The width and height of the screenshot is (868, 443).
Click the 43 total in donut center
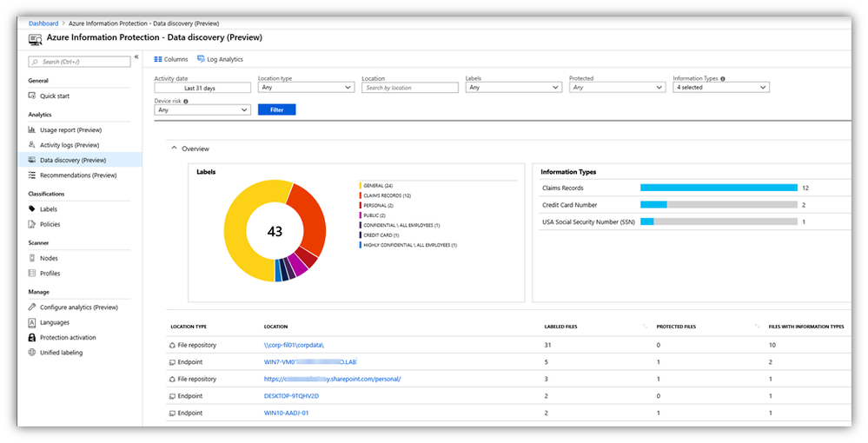(x=275, y=231)
